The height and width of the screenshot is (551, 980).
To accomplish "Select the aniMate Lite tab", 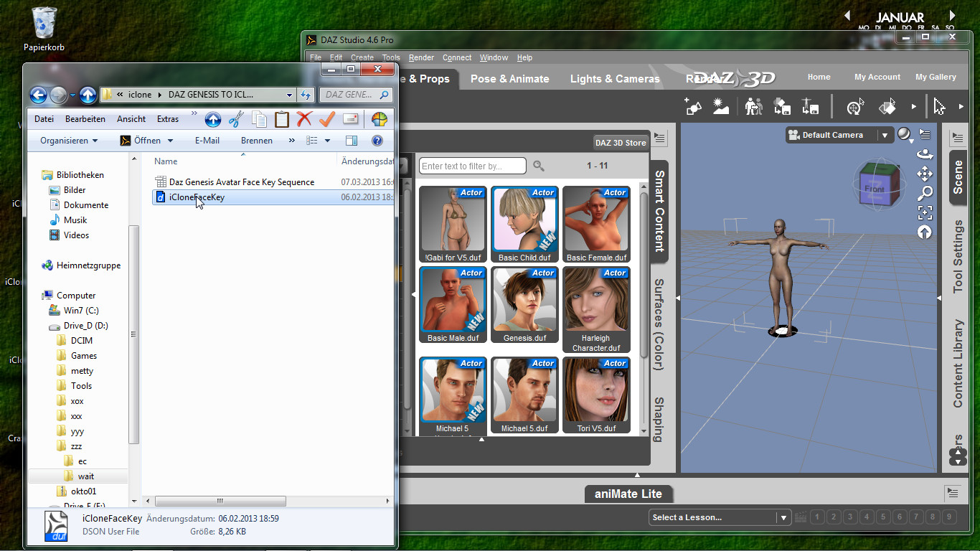I will (x=628, y=494).
